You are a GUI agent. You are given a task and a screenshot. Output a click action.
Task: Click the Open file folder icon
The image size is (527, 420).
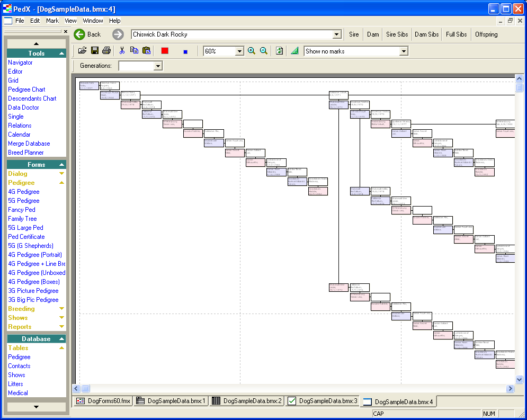[x=82, y=51]
